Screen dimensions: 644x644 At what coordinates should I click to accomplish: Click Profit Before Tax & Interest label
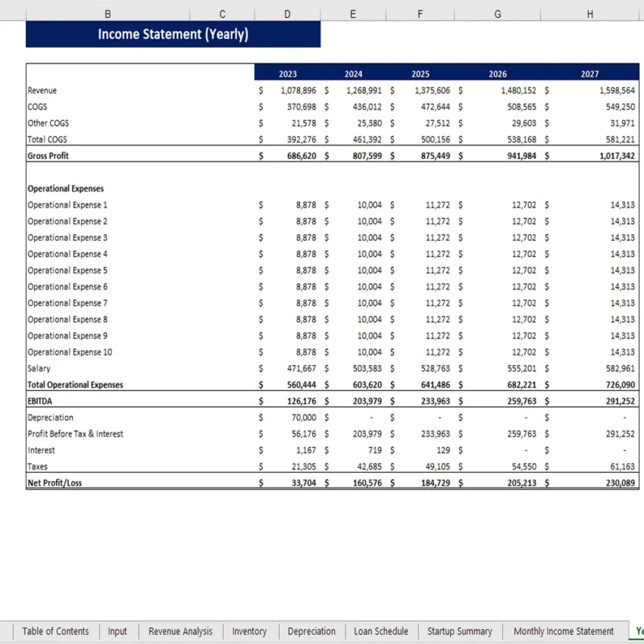click(x=75, y=433)
